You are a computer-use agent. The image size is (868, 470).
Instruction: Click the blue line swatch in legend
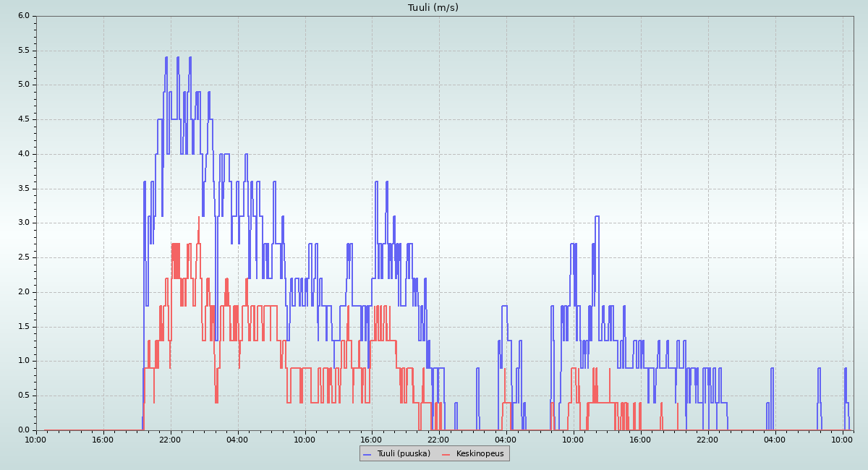point(367,454)
